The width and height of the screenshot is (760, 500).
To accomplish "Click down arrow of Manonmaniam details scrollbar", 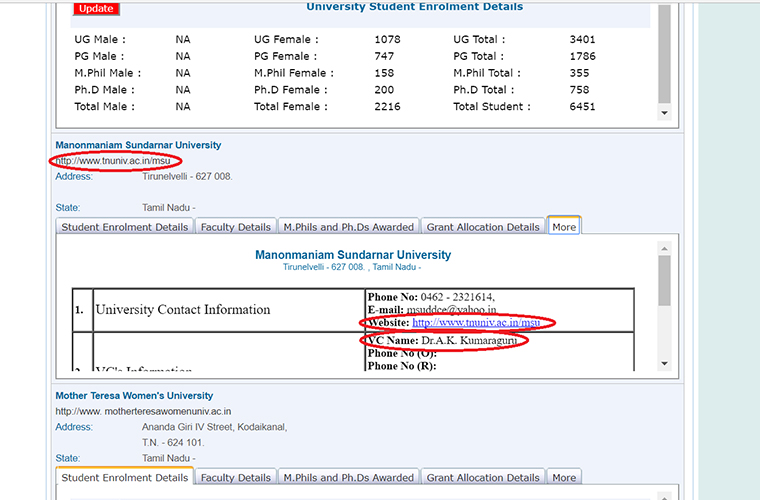I will (665, 363).
